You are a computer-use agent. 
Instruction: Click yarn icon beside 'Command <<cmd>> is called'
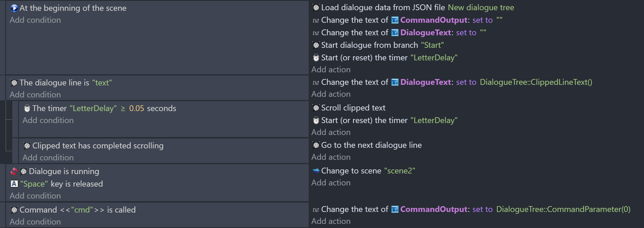point(14,210)
